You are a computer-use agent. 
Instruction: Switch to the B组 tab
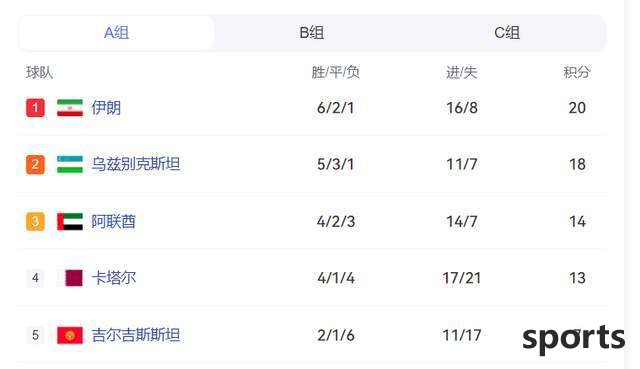click(312, 33)
